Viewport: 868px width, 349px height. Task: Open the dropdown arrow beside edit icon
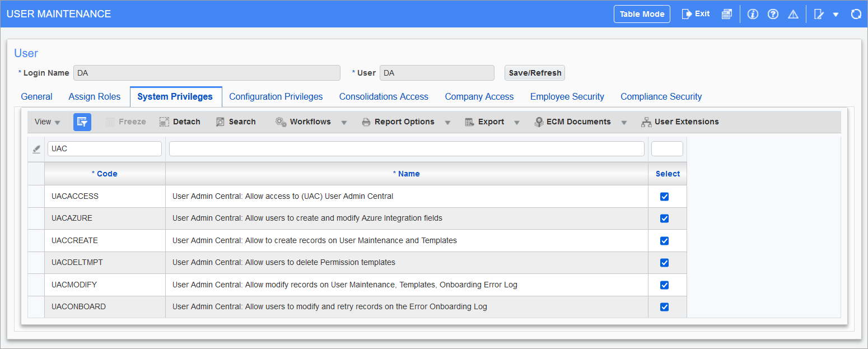[x=836, y=15]
